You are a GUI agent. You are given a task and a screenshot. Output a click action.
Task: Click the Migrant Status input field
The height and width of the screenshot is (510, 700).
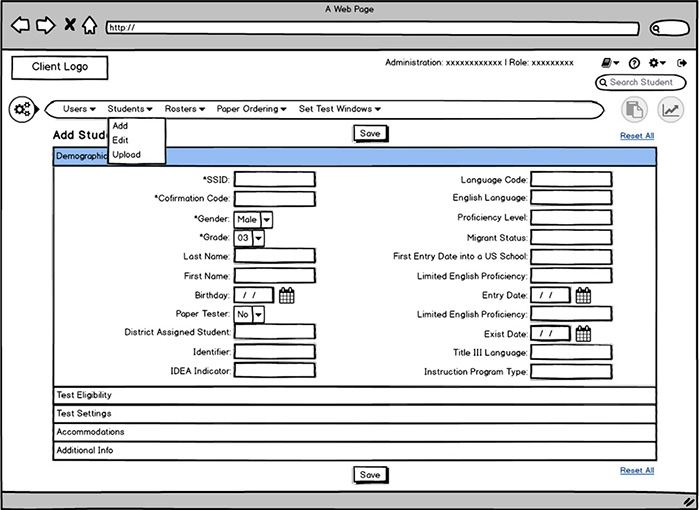click(571, 238)
